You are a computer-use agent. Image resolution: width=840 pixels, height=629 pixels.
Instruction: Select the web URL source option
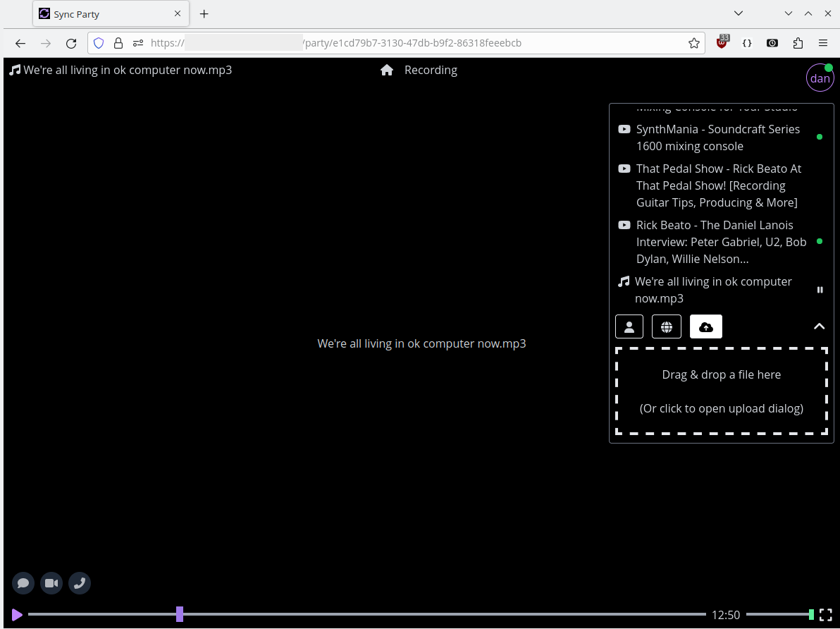point(667,326)
